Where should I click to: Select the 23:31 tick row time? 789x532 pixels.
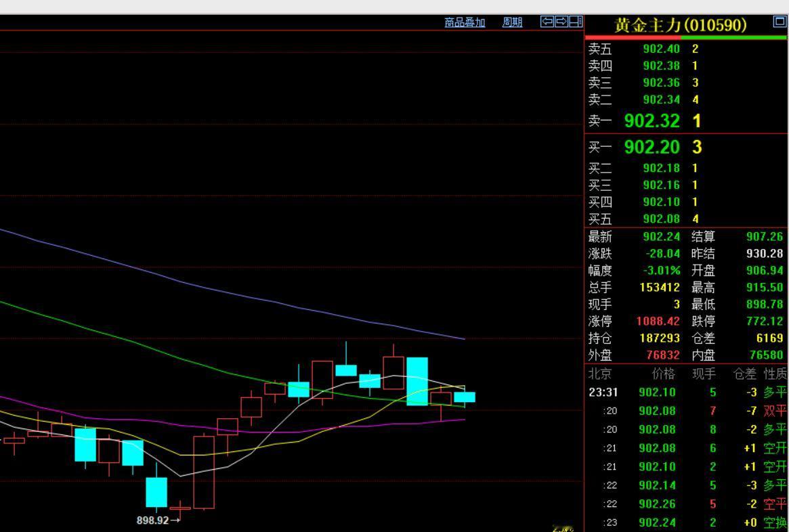pyautogui.click(x=603, y=392)
